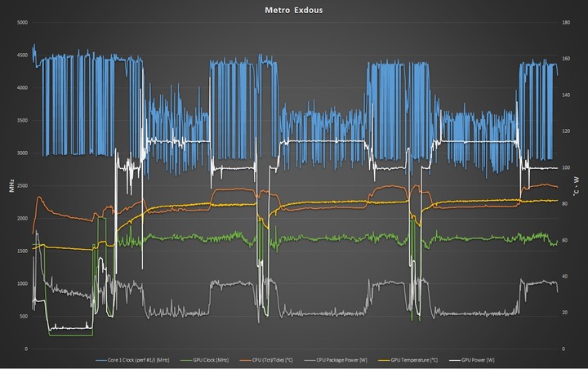Click the 3000 left axis label
588x369 pixels.
(23, 153)
